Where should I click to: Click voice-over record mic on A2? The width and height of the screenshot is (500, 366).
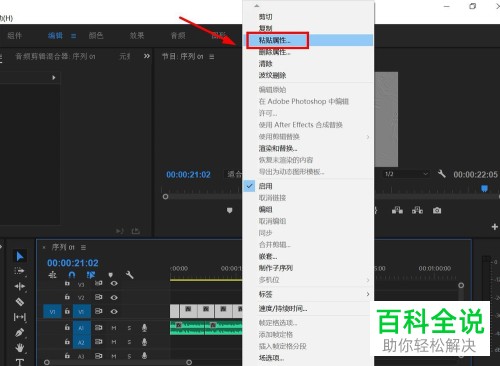(144, 342)
